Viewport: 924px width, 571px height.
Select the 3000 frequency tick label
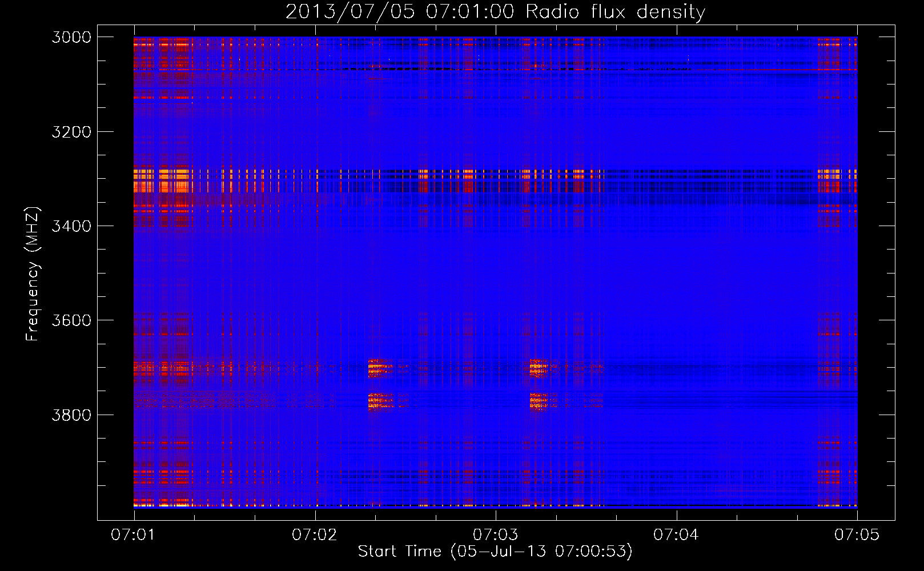click(71, 37)
